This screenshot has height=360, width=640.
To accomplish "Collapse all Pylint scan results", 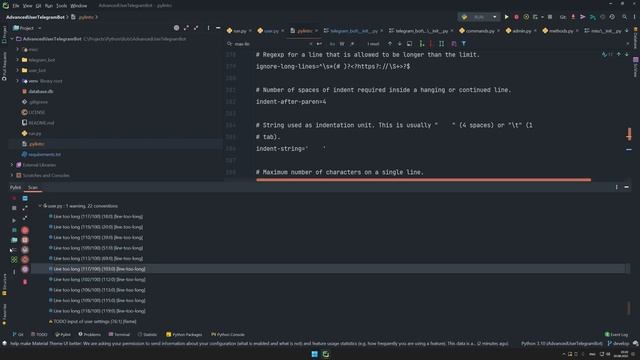I will coord(25,219).
